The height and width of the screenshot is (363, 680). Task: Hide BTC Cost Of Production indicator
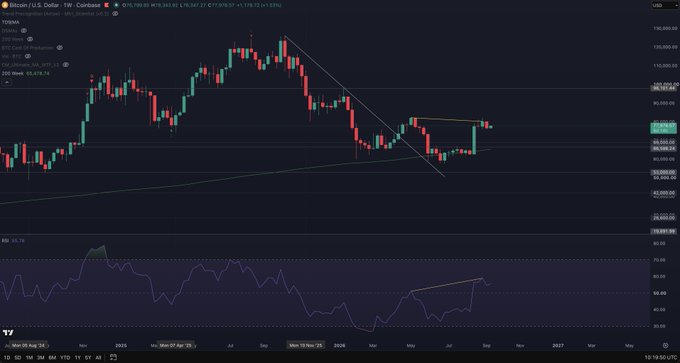click(60, 48)
